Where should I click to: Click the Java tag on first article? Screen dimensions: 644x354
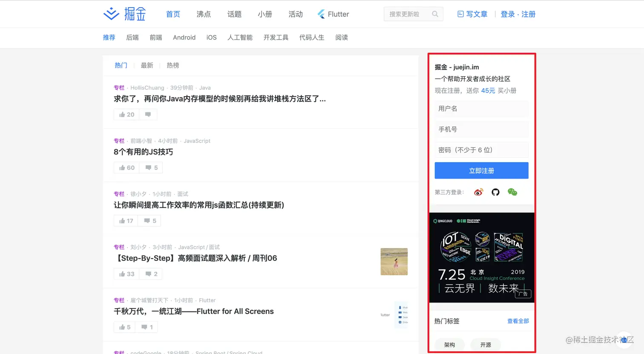pos(205,88)
